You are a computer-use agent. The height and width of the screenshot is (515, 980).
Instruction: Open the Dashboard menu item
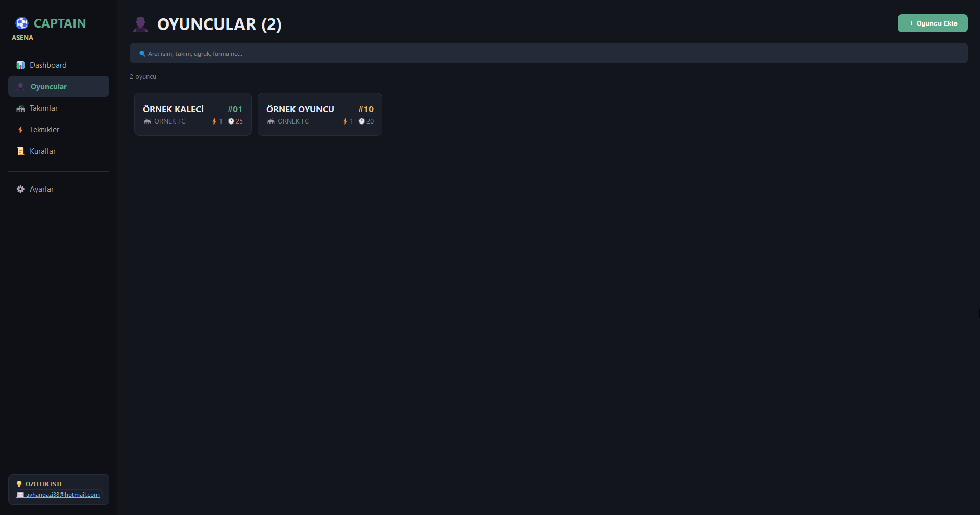[x=59, y=65]
